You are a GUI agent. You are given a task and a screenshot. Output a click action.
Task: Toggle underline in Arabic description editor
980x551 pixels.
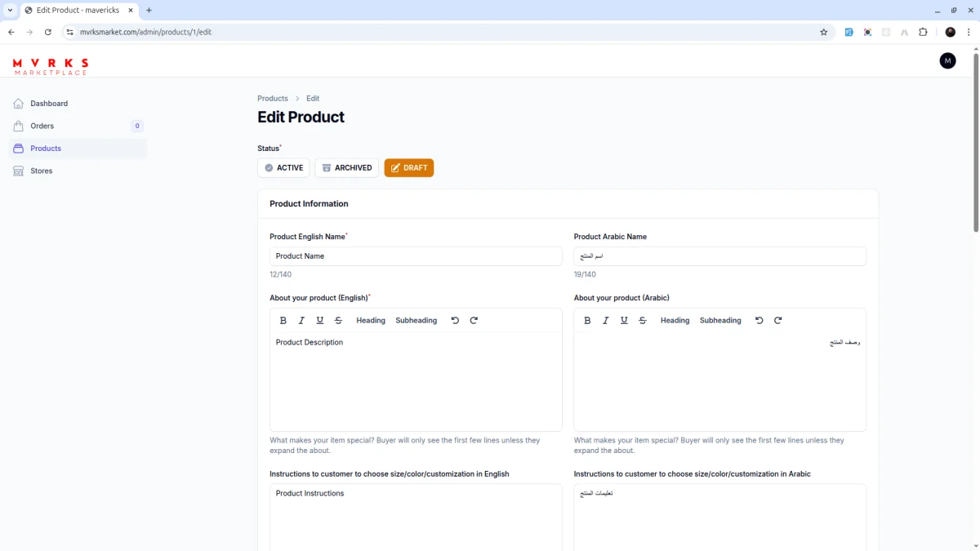pyautogui.click(x=624, y=321)
